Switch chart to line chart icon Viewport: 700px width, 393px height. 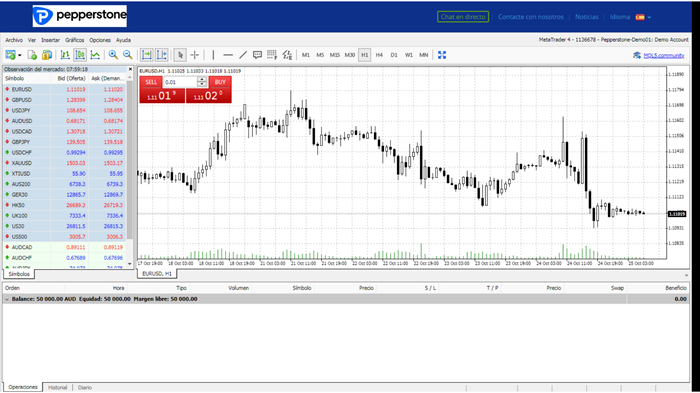point(95,55)
